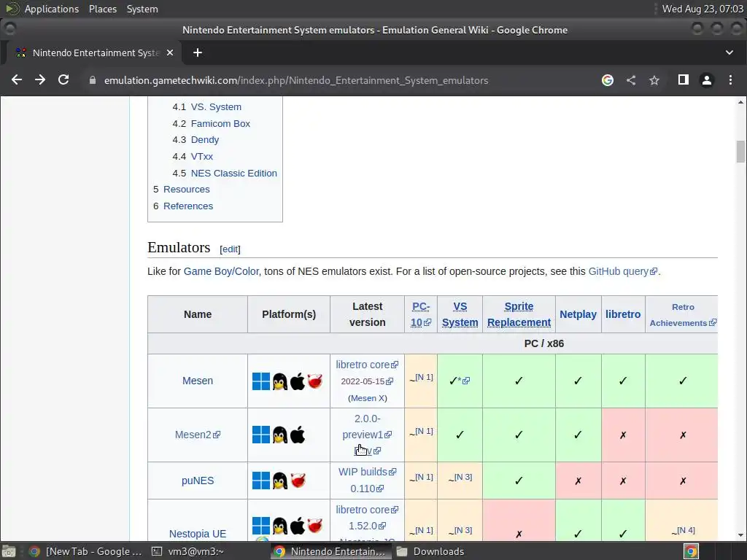Open Retro Achievements header link

click(683, 315)
